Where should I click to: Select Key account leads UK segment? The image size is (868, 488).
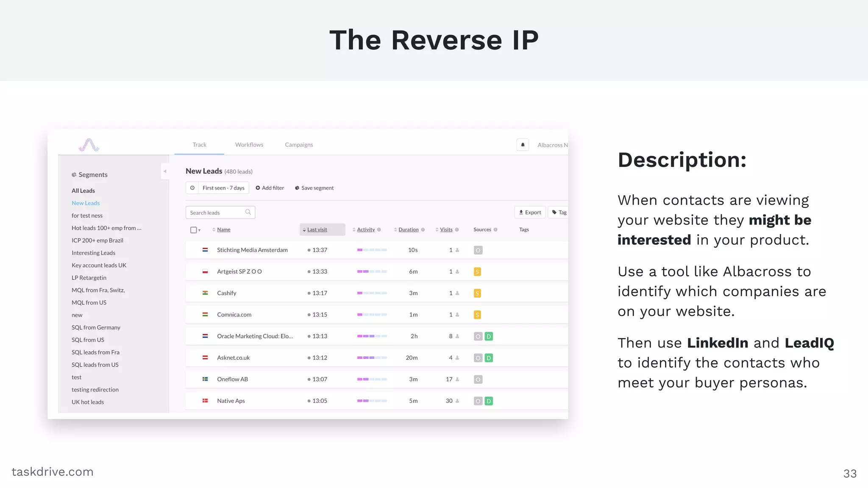point(99,265)
